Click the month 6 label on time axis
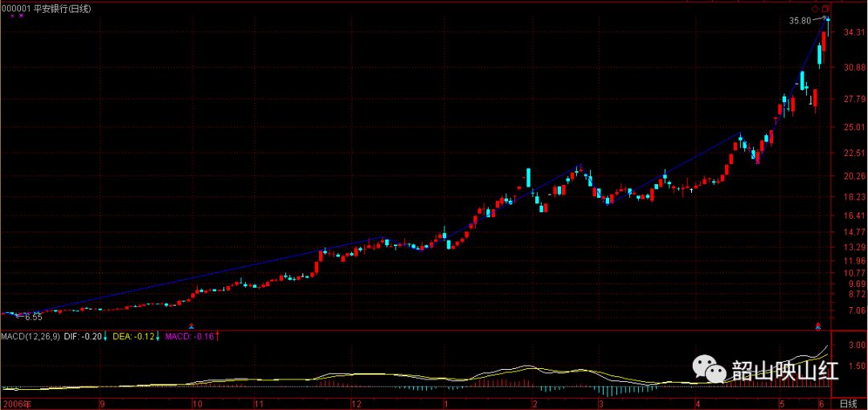 [822, 403]
